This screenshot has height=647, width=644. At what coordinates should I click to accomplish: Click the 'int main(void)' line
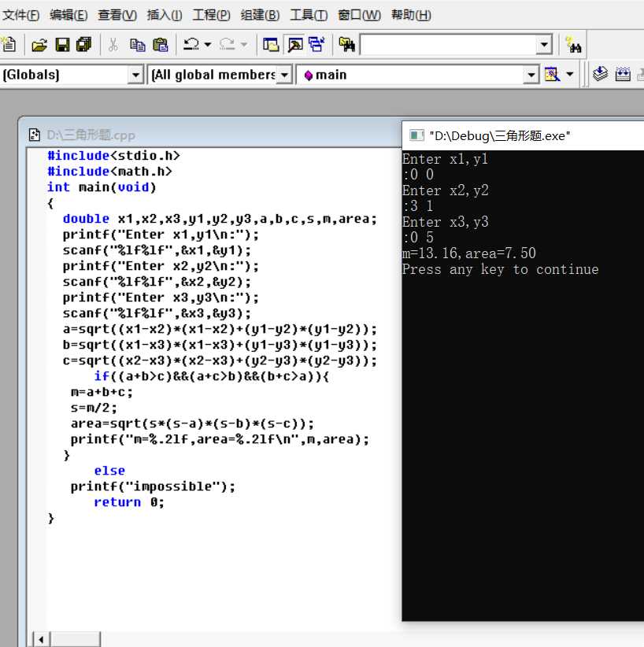[x=102, y=187]
